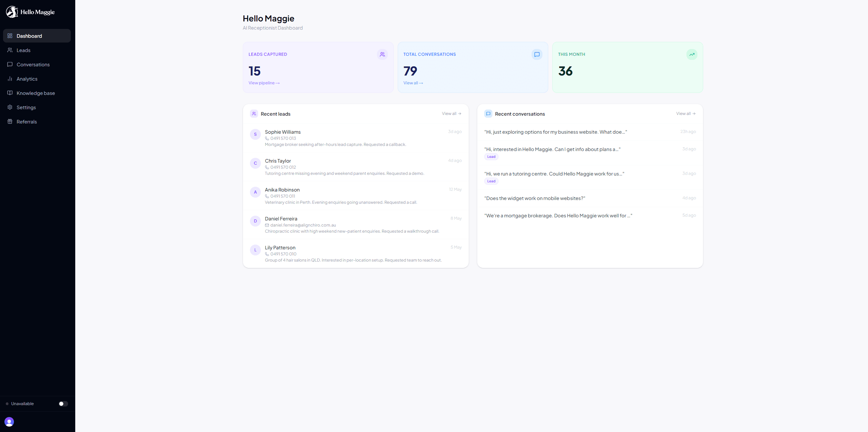Image resolution: width=868 pixels, height=432 pixels.
Task: Click the Analytics bar chart icon in sidebar
Action: 10,79
